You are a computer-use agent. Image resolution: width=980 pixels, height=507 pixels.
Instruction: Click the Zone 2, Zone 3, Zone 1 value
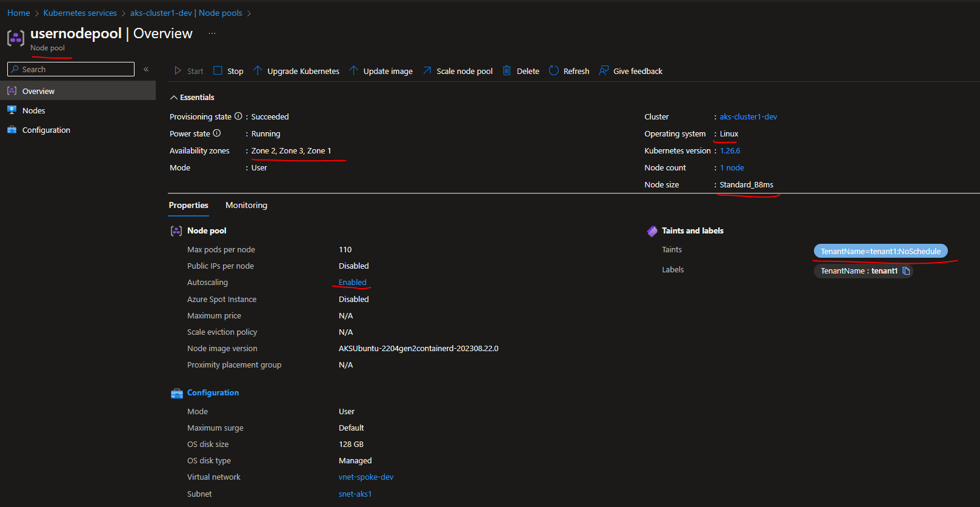(291, 150)
